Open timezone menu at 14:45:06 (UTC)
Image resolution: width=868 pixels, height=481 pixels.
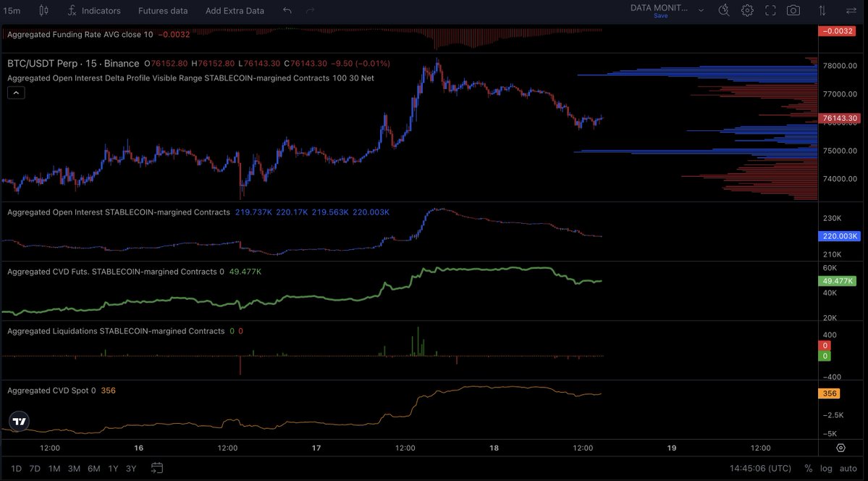click(x=760, y=469)
